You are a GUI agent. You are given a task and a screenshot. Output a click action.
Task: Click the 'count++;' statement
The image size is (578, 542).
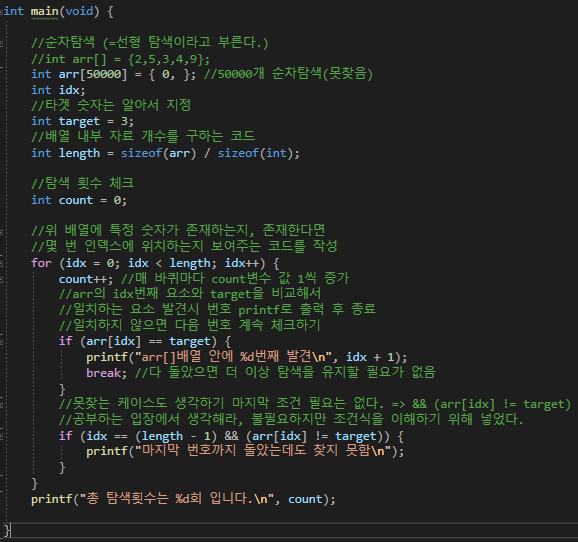tap(86, 279)
